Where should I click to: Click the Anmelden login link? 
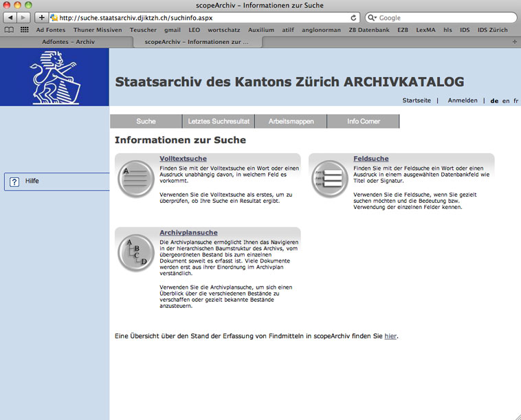(463, 100)
